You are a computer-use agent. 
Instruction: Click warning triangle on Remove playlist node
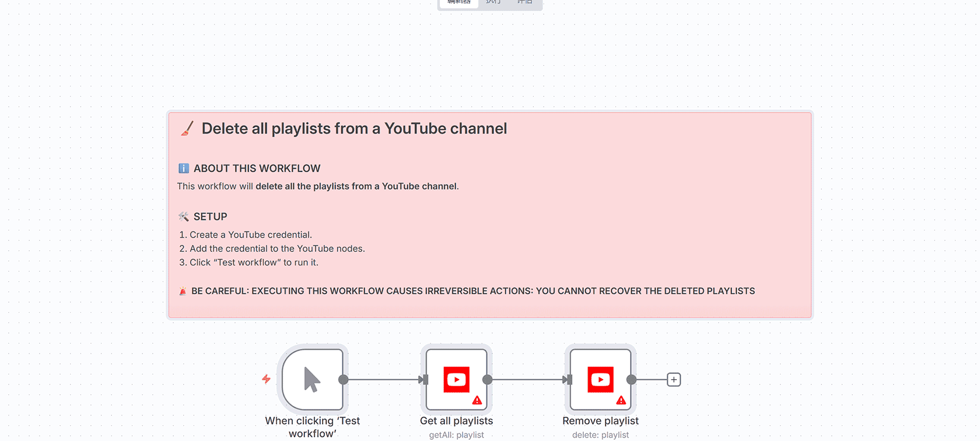coord(621,400)
